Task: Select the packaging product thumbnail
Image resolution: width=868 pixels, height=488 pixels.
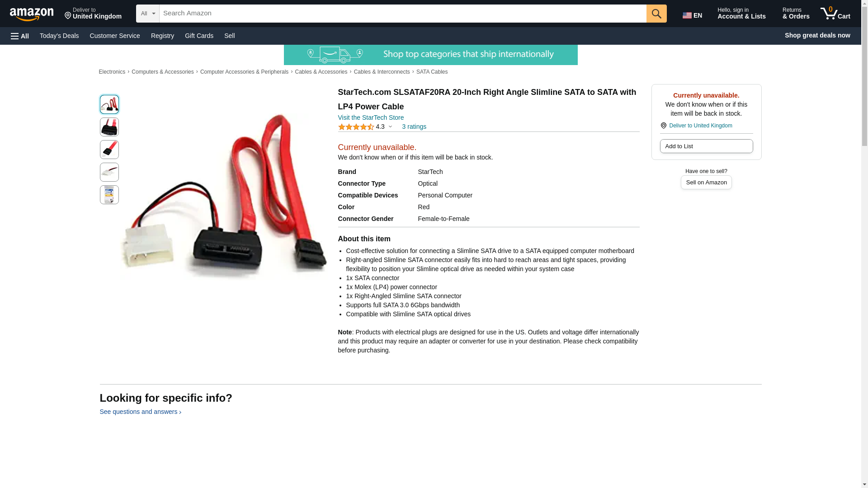Action: (109, 195)
